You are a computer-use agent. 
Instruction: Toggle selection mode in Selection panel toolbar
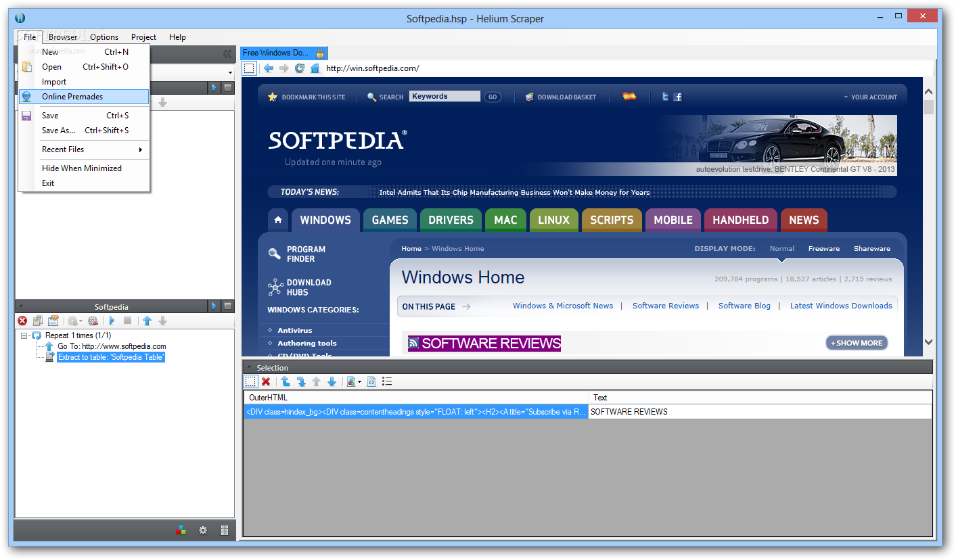[250, 381]
